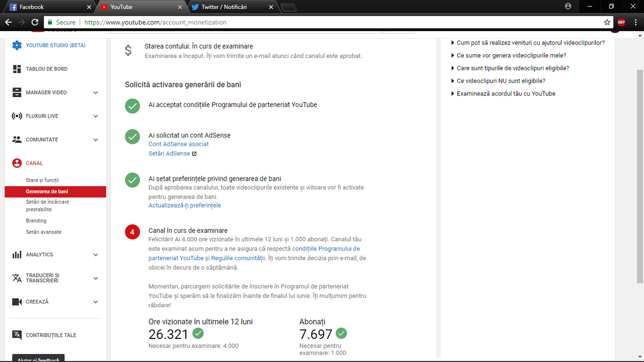The image size is (644, 362).
Task: Open a new browser tab
Action: [289, 8]
